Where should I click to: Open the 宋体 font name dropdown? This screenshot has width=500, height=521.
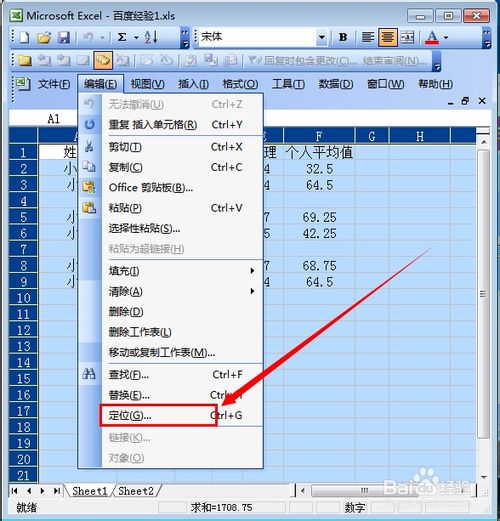point(322,37)
